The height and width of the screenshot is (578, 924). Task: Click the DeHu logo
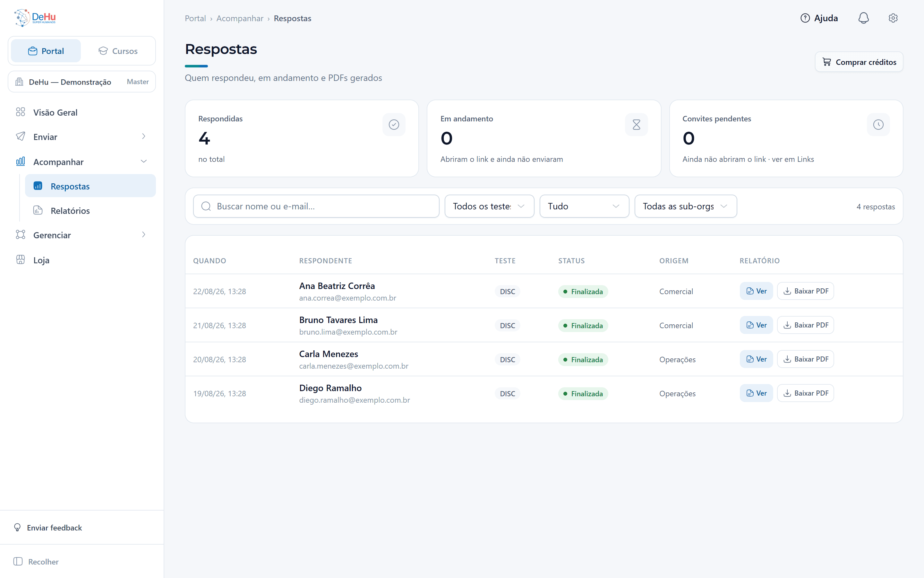click(35, 18)
